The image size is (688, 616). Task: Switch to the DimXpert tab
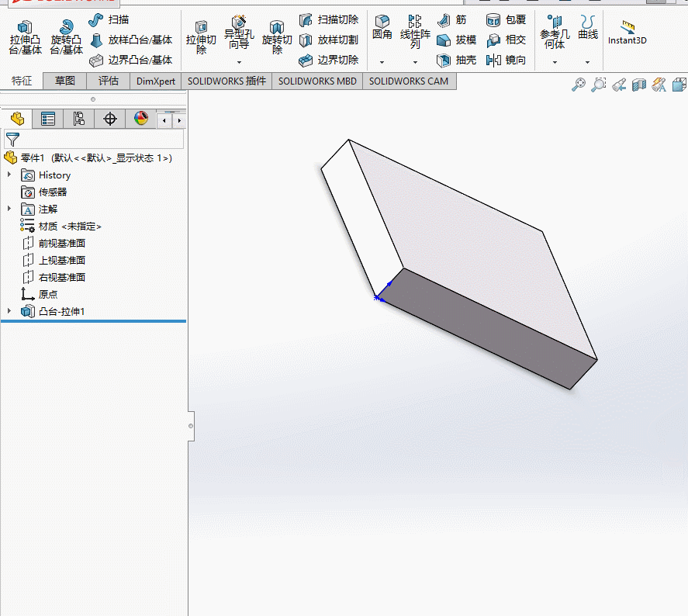[x=155, y=81]
